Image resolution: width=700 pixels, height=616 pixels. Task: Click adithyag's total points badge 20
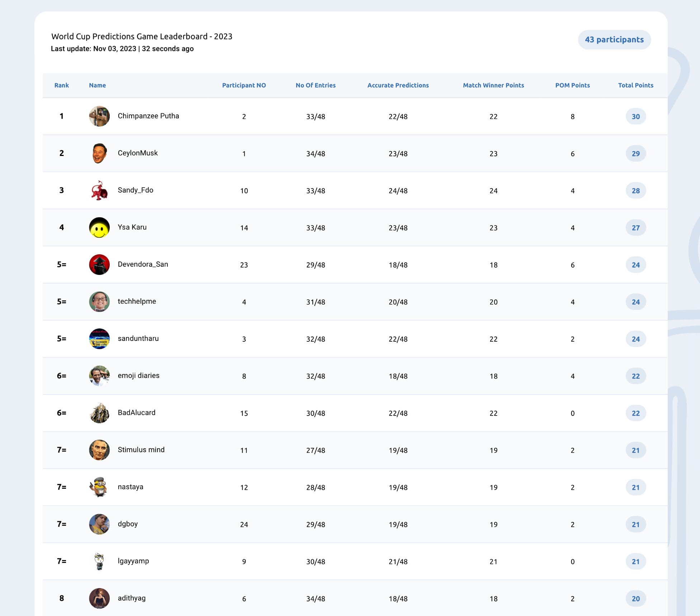pos(635,599)
